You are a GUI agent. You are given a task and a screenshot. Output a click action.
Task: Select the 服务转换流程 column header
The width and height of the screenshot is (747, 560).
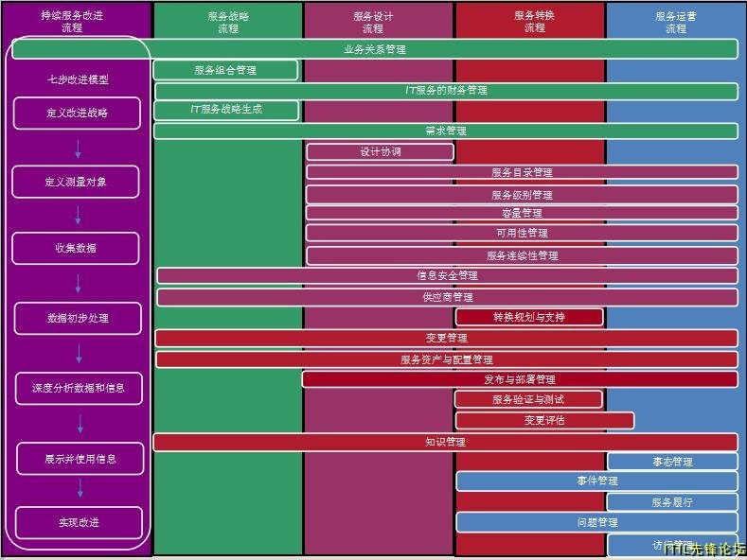[534, 22]
